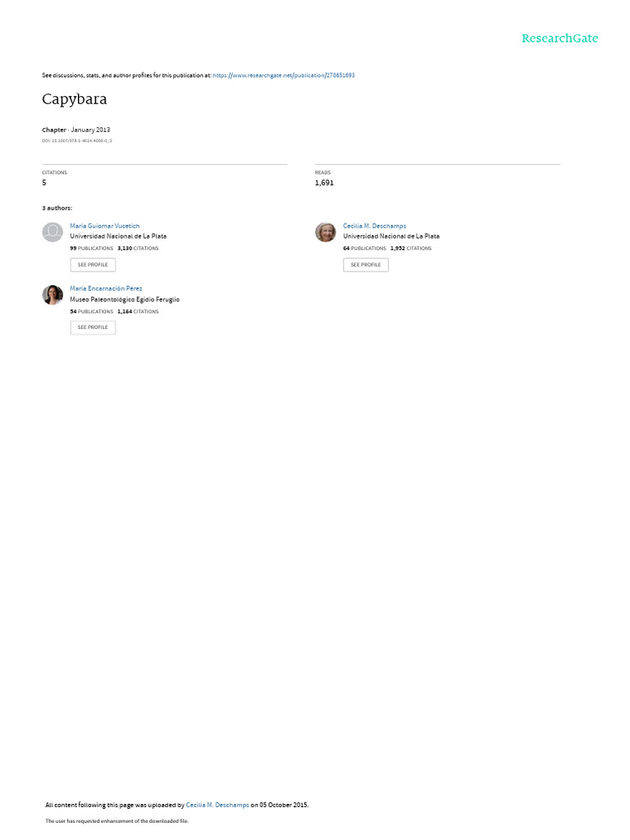Open María Guiomar Vucetich author link
Image resolution: width=630 pixels, height=840 pixels.
pyautogui.click(x=104, y=226)
